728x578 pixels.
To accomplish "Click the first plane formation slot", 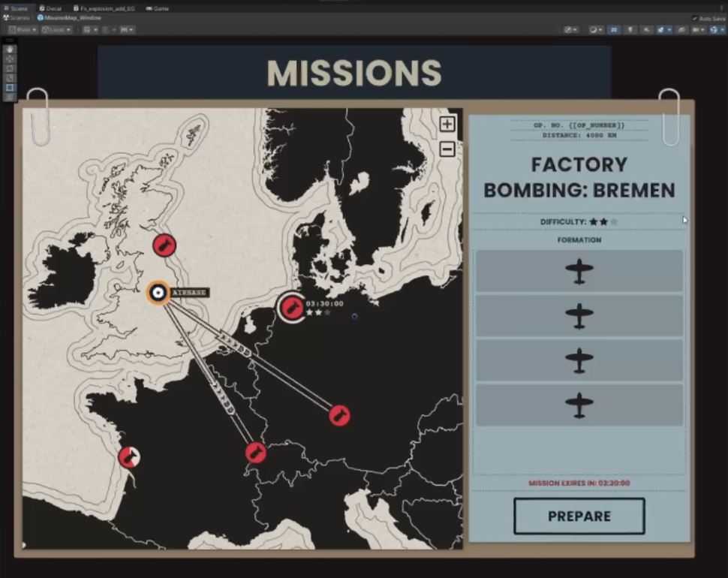I will (579, 271).
